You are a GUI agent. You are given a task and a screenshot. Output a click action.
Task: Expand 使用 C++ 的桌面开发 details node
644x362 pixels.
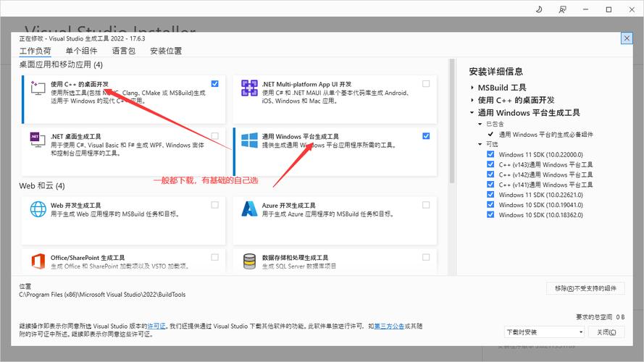tap(472, 100)
